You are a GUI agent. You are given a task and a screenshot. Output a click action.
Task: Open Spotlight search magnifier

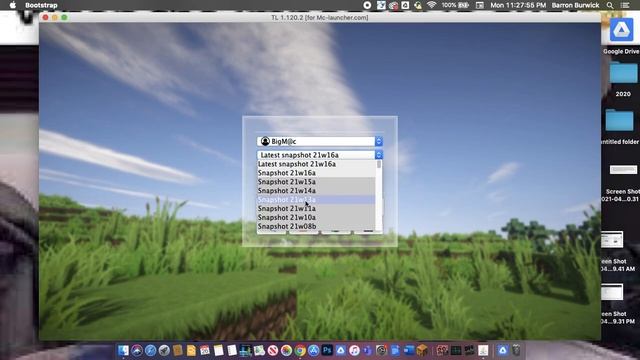tap(610, 5)
